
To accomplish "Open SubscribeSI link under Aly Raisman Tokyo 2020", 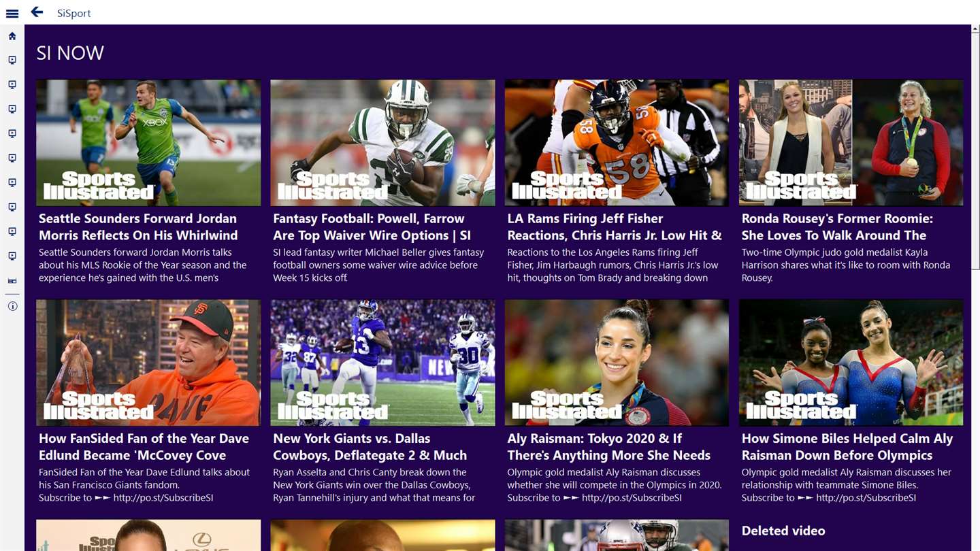I will coord(632,498).
